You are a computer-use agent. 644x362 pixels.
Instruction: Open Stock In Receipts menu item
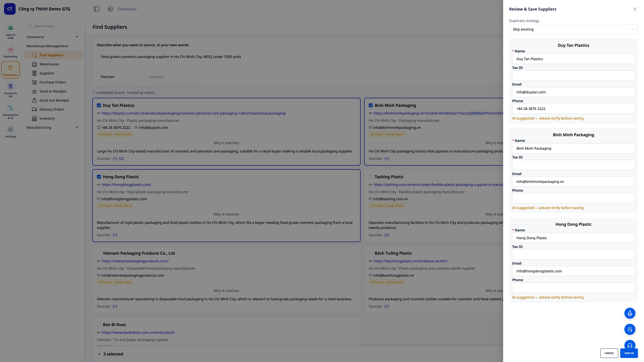[53, 91]
